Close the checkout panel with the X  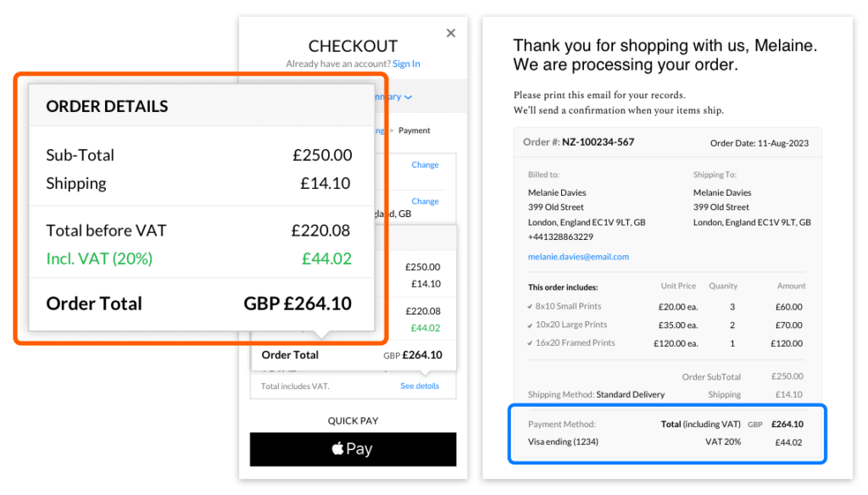[450, 33]
